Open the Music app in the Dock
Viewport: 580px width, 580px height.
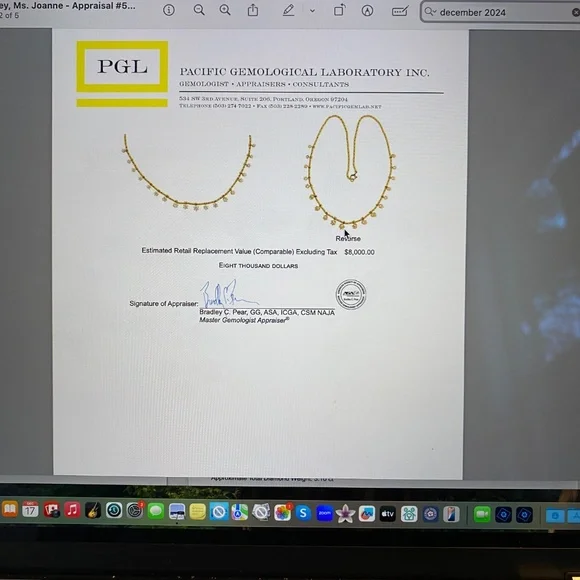(72, 510)
